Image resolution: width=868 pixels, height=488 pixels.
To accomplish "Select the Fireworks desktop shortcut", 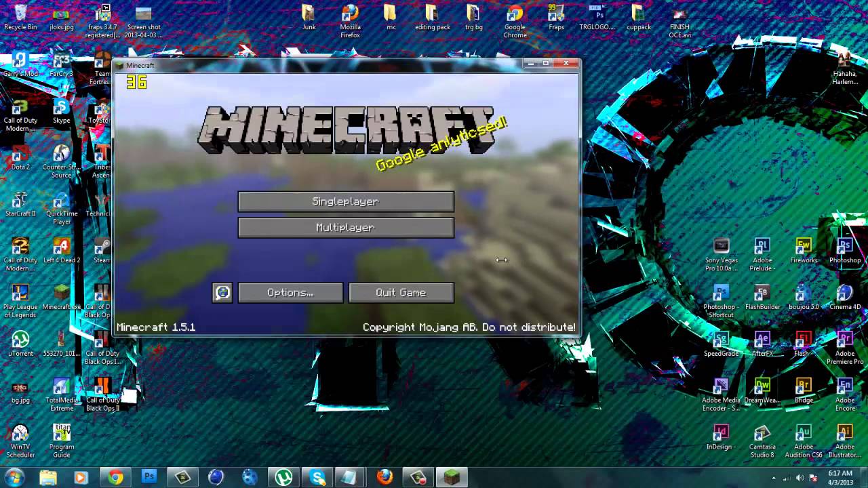I will point(804,251).
